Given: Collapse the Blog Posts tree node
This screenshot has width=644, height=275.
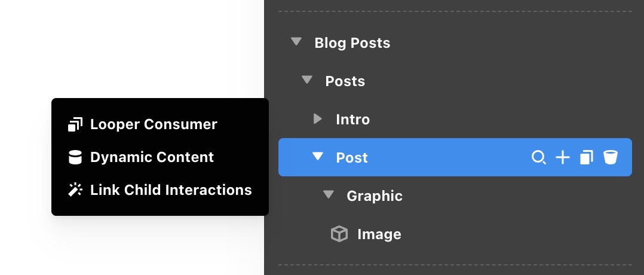Looking at the screenshot, I should coord(296,42).
